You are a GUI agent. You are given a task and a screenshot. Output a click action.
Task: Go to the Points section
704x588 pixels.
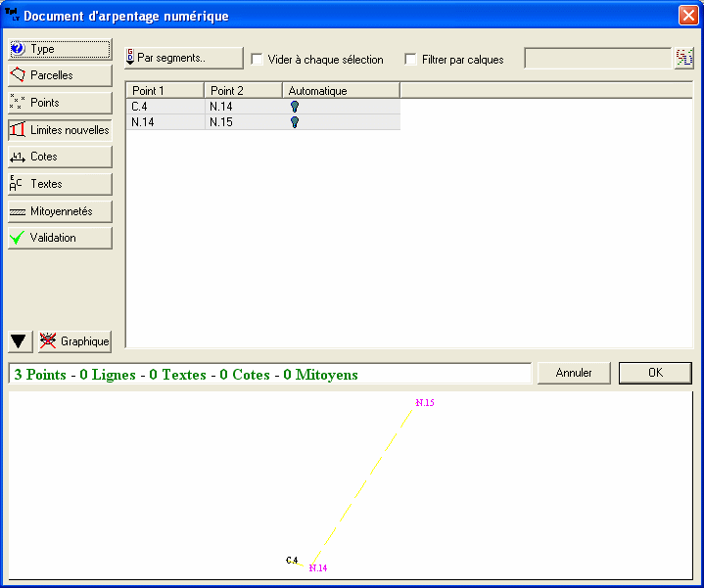59,103
